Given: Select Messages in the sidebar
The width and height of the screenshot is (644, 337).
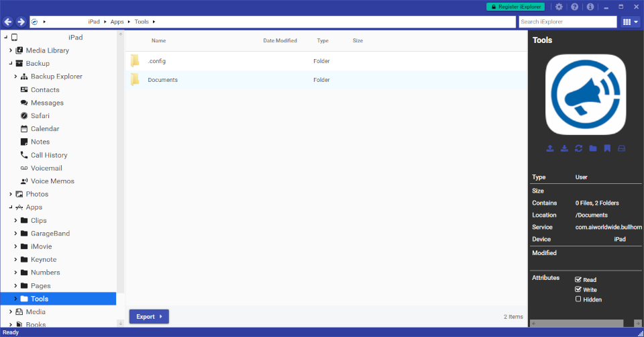Looking at the screenshot, I should (x=47, y=103).
